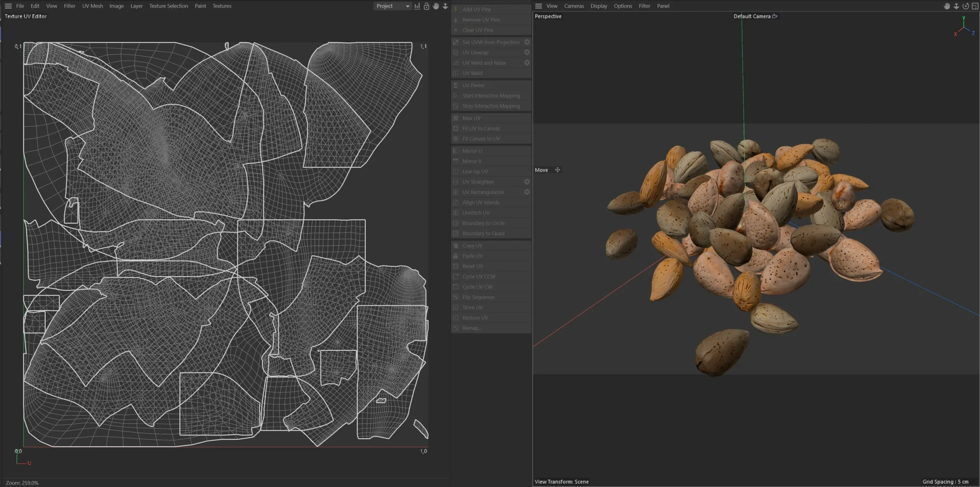Image resolution: width=980 pixels, height=487 pixels.
Task: Open the hamburger menu at top left
Action: tap(8, 6)
